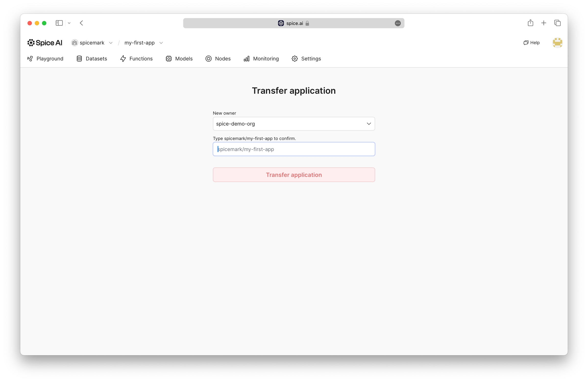Open the New owner dropdown

coord(293,124)
